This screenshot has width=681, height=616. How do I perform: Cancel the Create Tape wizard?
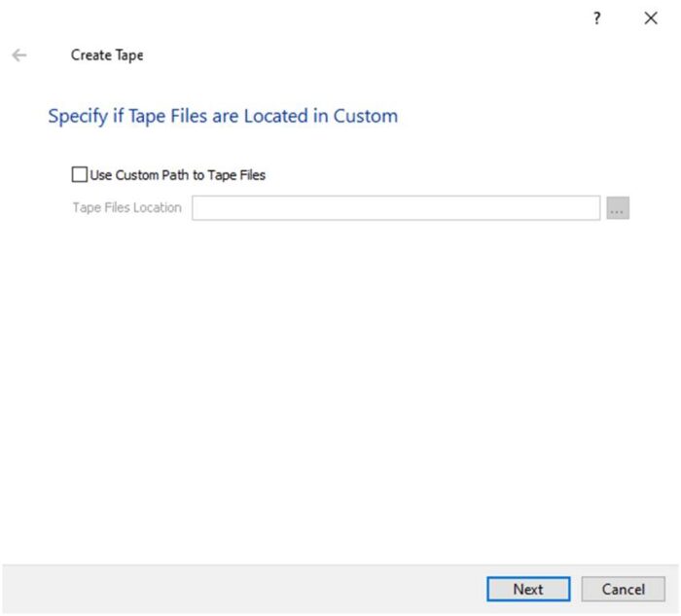point(623,589)
